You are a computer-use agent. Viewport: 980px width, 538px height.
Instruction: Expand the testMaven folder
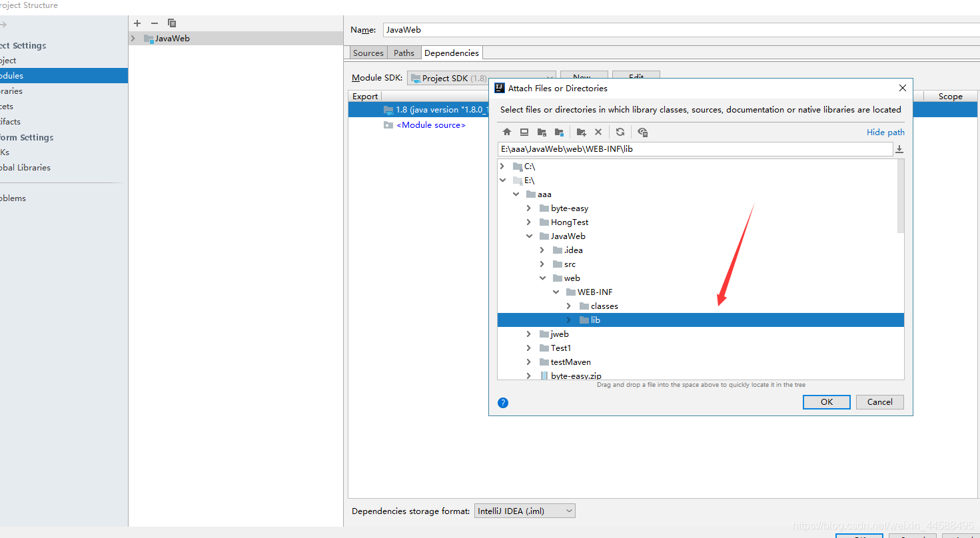click(x=529, y=362)
